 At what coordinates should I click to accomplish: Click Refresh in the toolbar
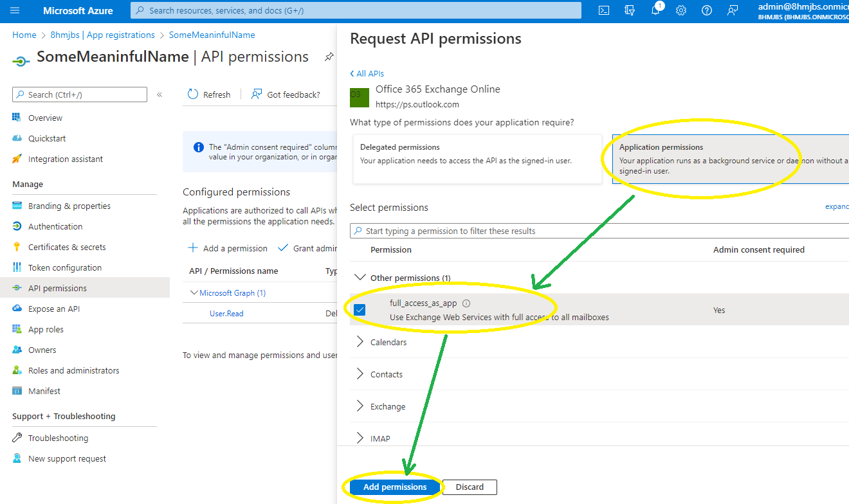point(209,94)
